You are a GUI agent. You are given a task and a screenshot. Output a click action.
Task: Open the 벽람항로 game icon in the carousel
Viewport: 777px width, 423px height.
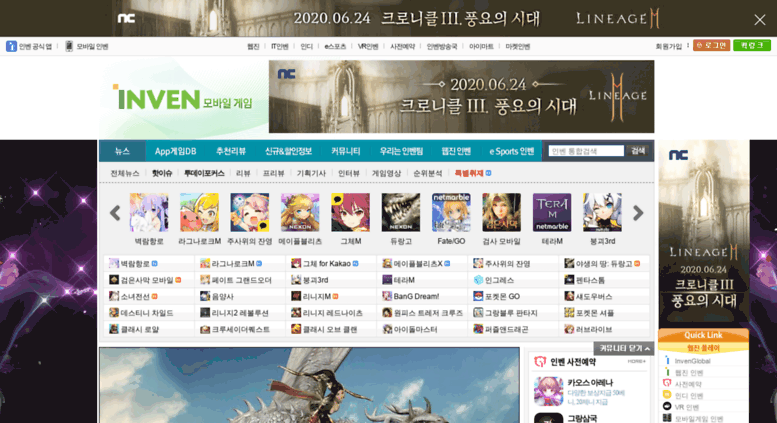(149, 212)
